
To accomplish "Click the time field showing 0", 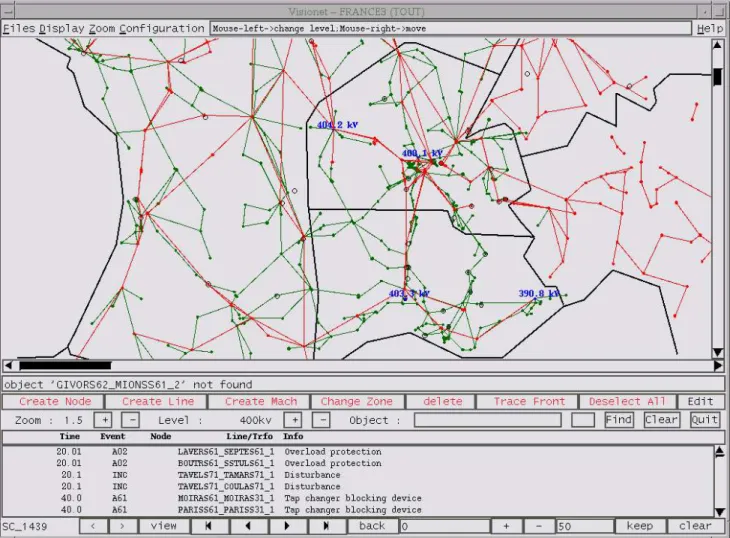I will coord(445,526).
